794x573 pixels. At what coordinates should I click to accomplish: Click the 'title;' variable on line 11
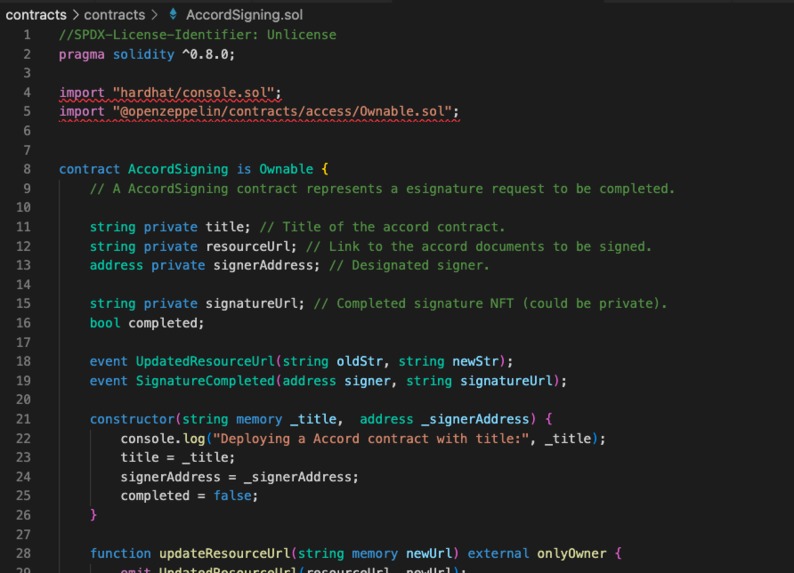(x=228, y=227)
